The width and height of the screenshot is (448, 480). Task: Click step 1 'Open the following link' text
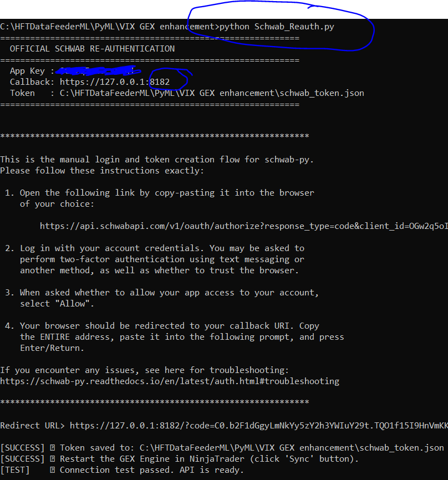[x=166, y=193]
